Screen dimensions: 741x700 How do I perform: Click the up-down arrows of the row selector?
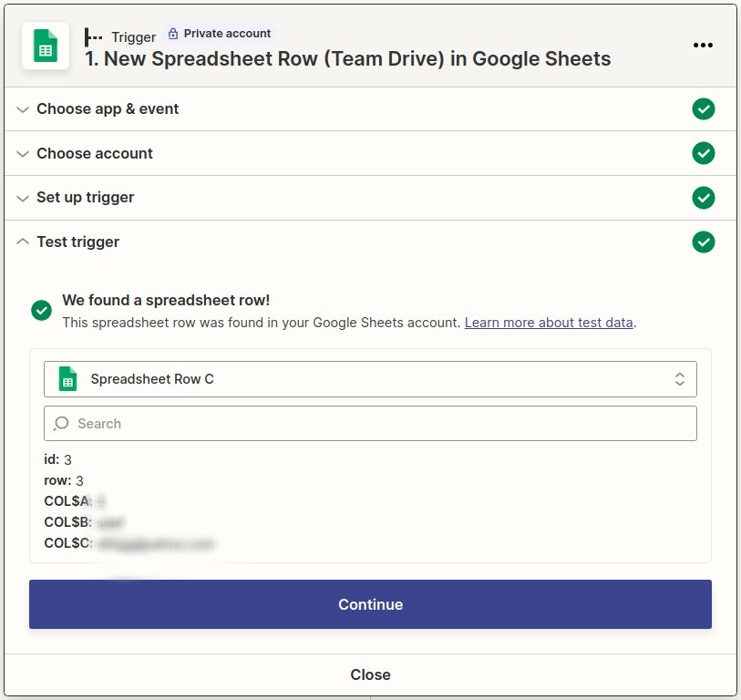(680, 379)
